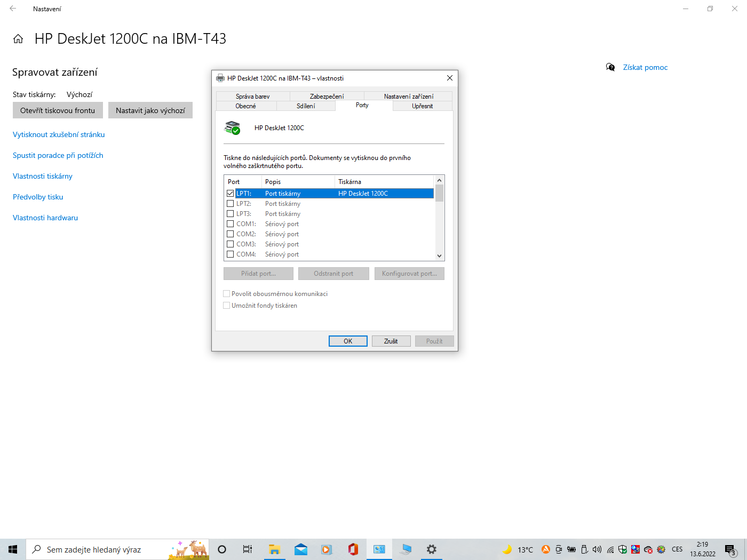Toggle Umožnit fondy tiskáren checkbox
The height and width of the screenshot is (560, 747).
tap(227, 306)
